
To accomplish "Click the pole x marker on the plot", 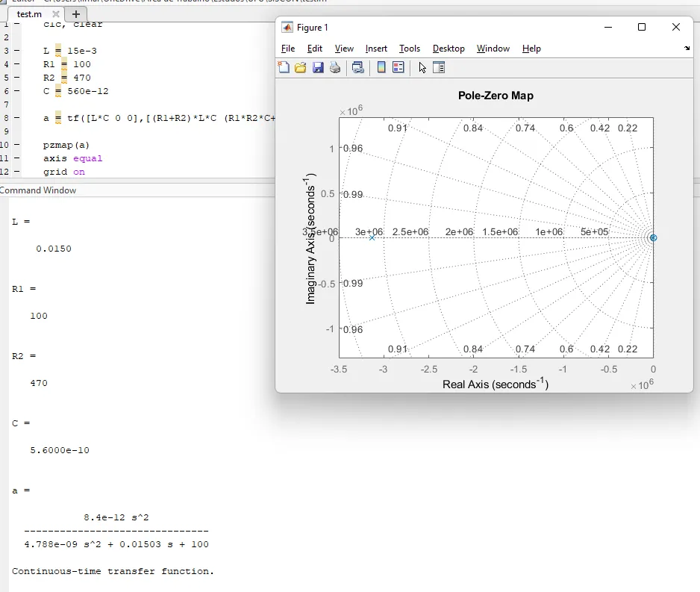I will tap(372, 237).
